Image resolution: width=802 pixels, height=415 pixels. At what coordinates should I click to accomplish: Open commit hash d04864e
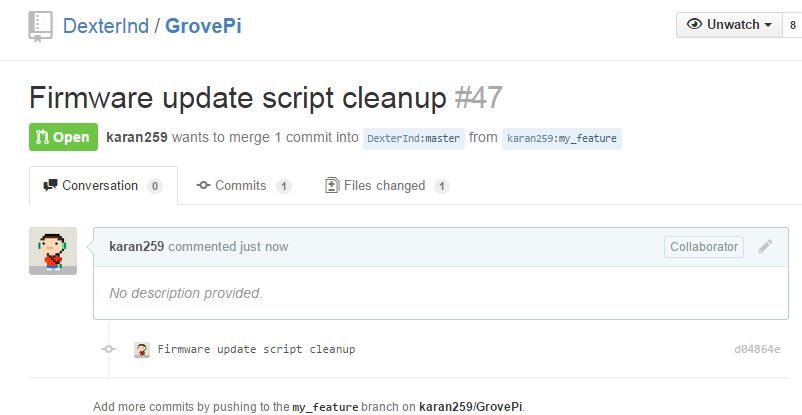(758, 350)
